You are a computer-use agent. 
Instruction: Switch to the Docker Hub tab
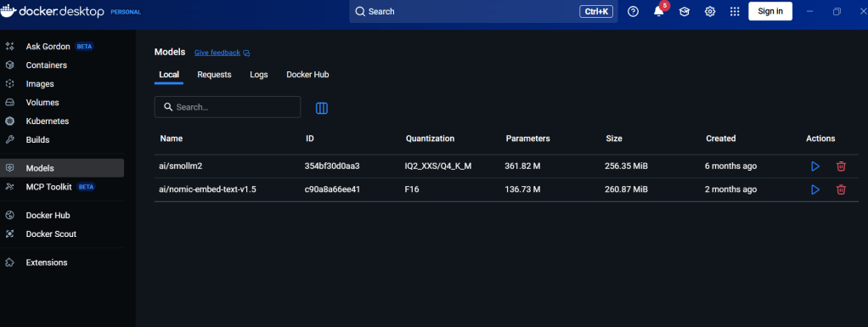click(307, 75)
